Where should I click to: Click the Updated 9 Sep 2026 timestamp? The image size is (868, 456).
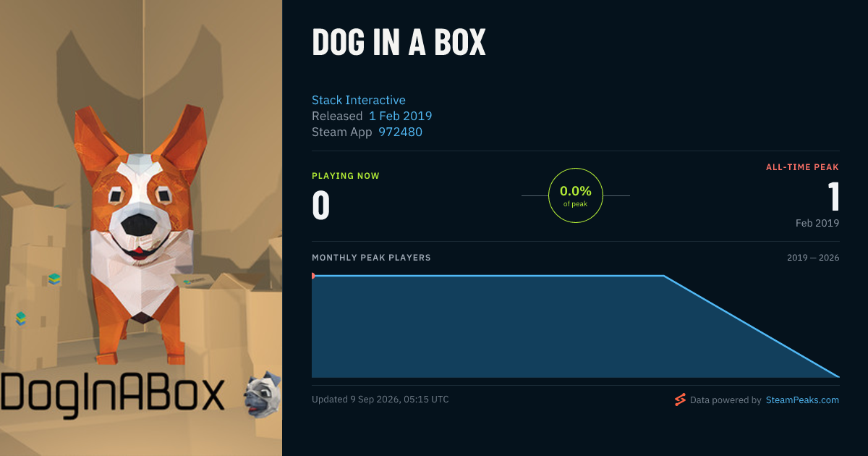pyautogui.click(x=380, y=400)
